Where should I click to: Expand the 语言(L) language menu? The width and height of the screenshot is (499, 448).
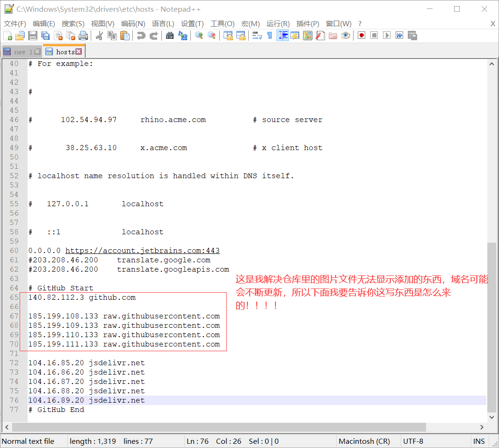click(x=163, y=23)
